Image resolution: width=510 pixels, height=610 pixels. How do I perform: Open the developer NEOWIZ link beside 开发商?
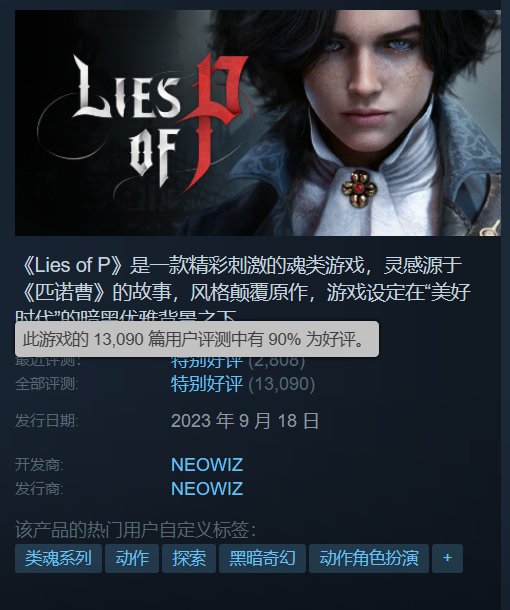[x=207, y=465]
